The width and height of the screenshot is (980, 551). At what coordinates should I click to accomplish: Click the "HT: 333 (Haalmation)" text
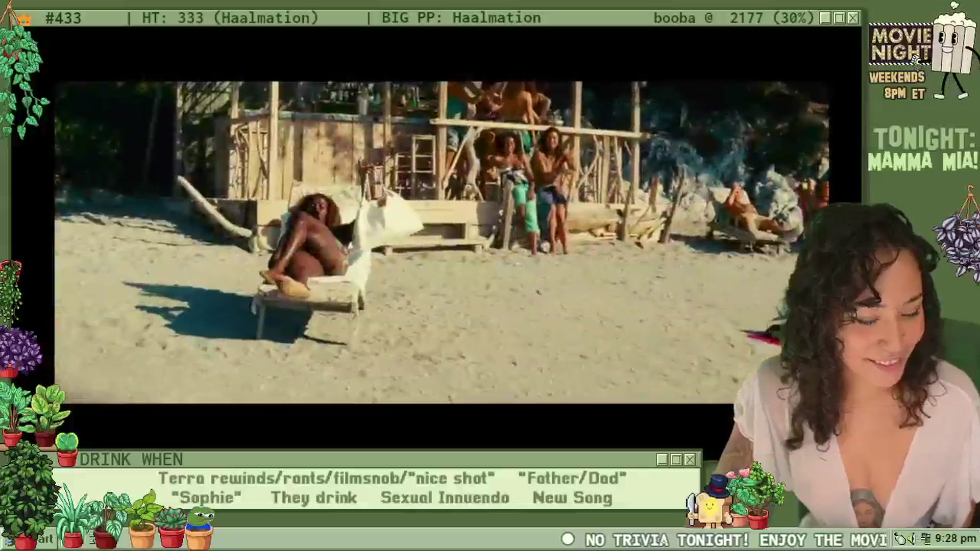(x=230, y=18)
